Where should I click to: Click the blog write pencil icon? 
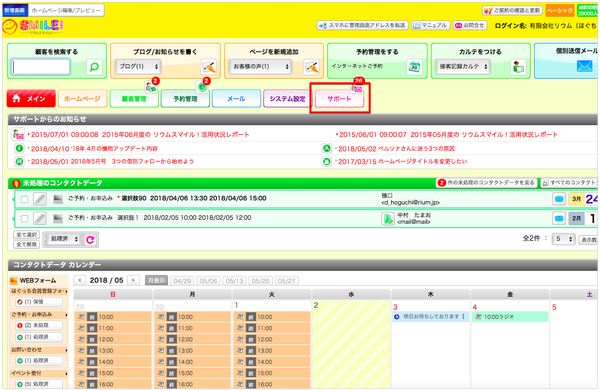(209, 67)
